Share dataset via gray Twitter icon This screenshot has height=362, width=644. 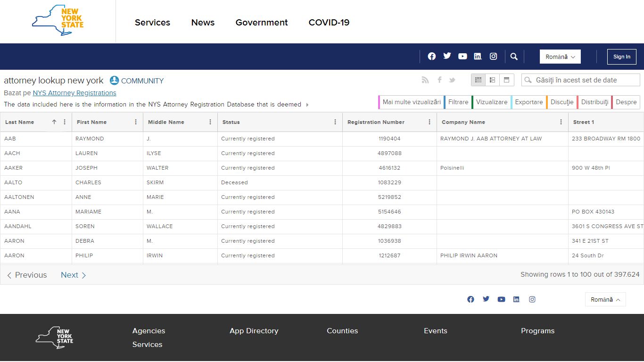click(x=452, y=80)
